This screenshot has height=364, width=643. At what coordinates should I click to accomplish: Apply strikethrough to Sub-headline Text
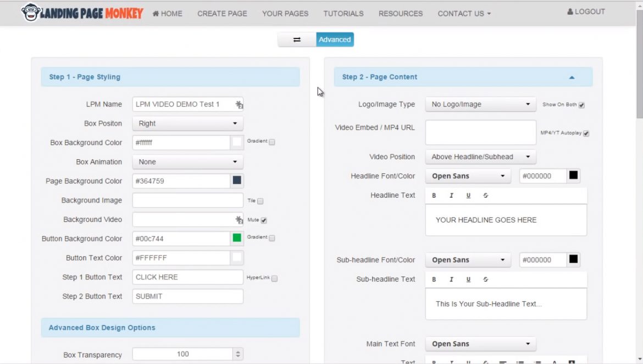pos(486,279)
